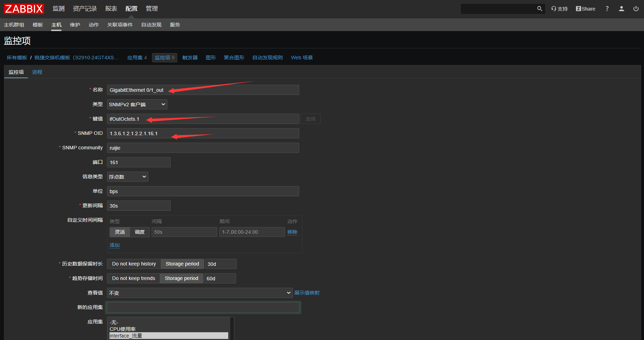The height and width of the screenshot is (340, 644).
Task: Go to 动作 submenu
Action: (x=94, y=25)
